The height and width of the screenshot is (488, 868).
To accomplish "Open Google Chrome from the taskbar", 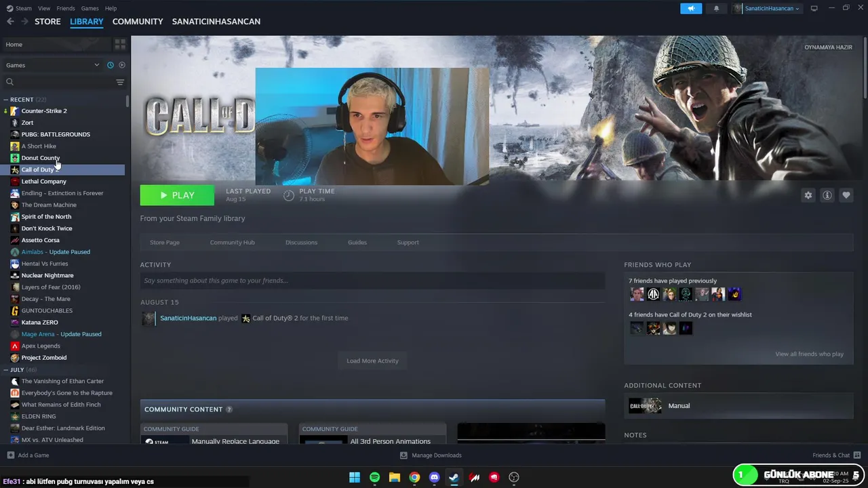I will tap(414, 477).
